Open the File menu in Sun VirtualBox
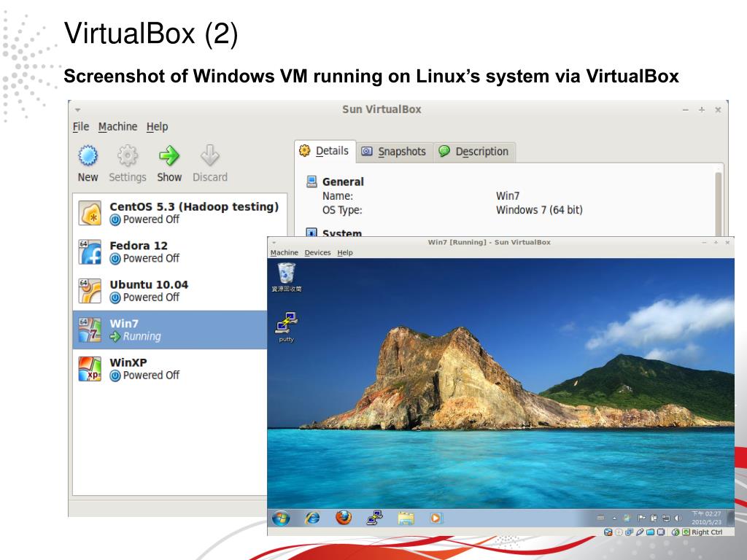Screen dimensions: 747x560 [x=80, y=127]
